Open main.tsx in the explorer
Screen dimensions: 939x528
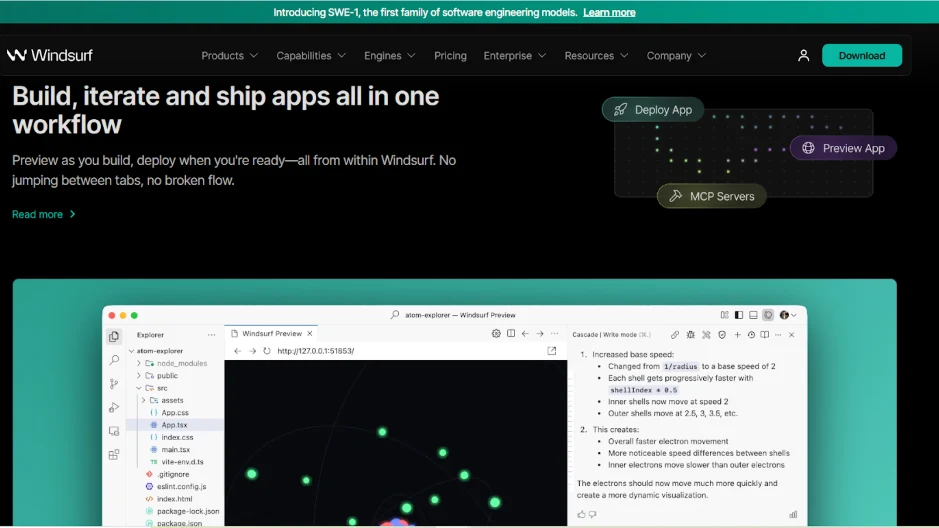point(175,450)
